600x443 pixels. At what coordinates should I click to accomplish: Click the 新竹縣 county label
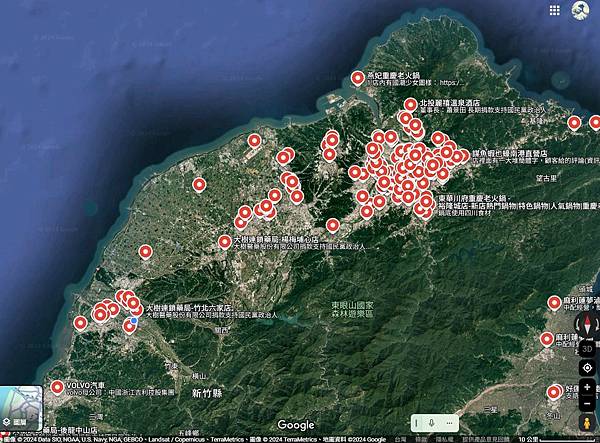tap(207, 393)
